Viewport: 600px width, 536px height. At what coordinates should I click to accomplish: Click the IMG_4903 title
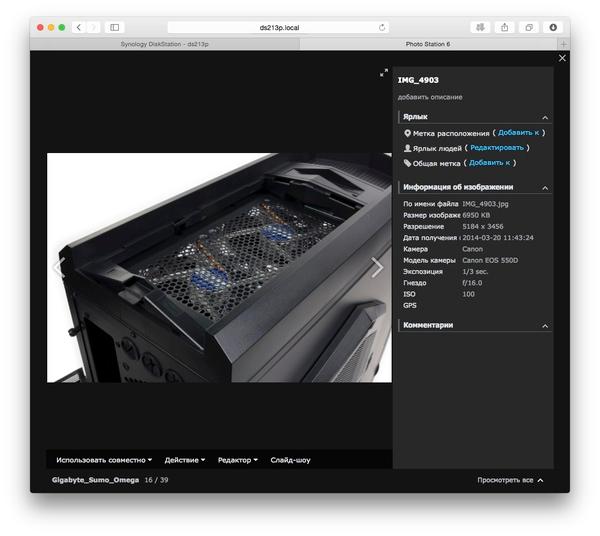coord(418,80)
